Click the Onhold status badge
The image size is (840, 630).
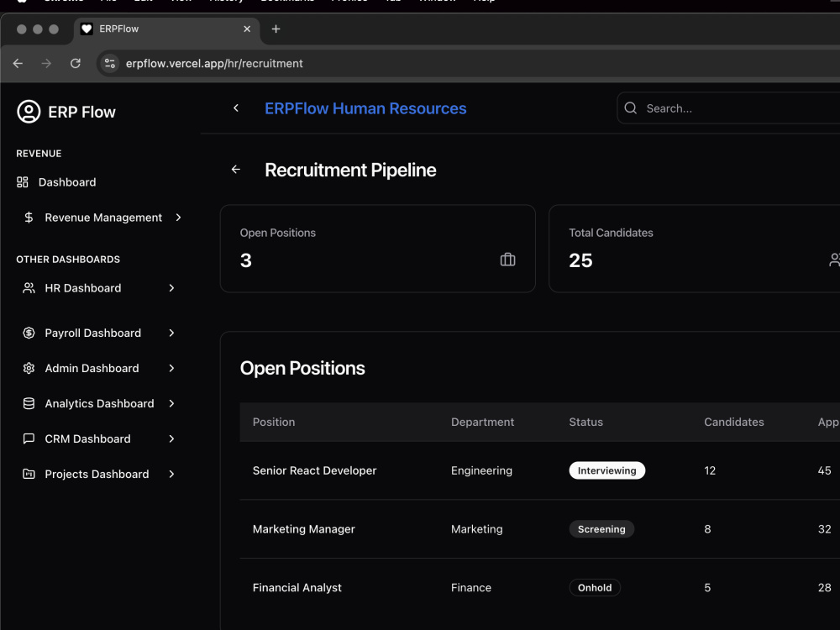pos(595,588)
